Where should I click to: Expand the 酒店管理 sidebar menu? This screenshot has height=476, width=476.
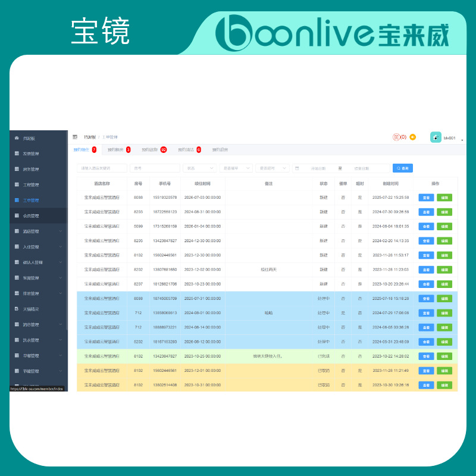(60, 231)
